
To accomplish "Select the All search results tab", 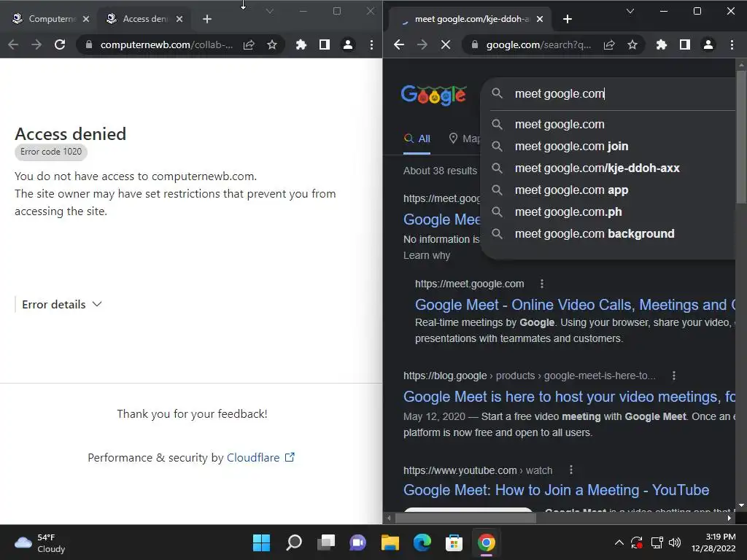I will pyautogui.click(x=417, y=139).
